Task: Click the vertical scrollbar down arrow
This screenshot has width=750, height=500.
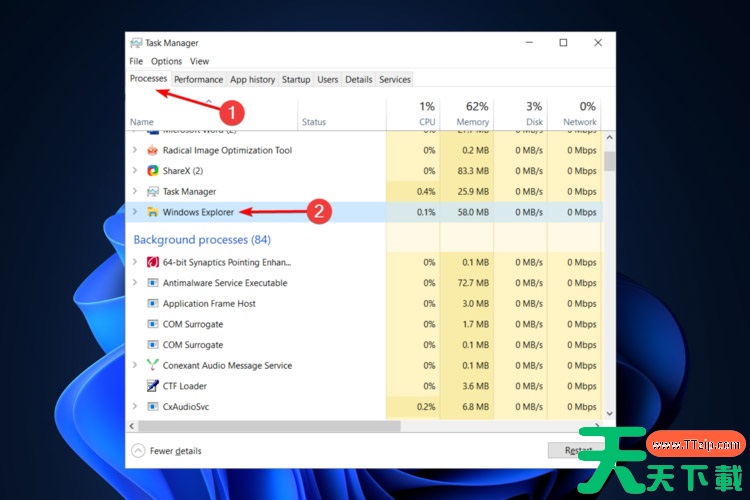Action: [x=609, y=413]
